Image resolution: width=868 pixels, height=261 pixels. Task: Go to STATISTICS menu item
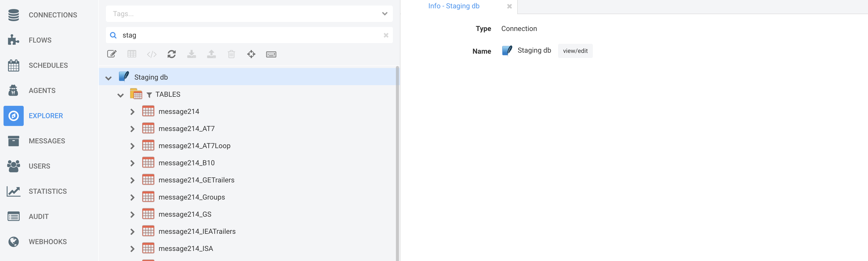click(48, 191)
